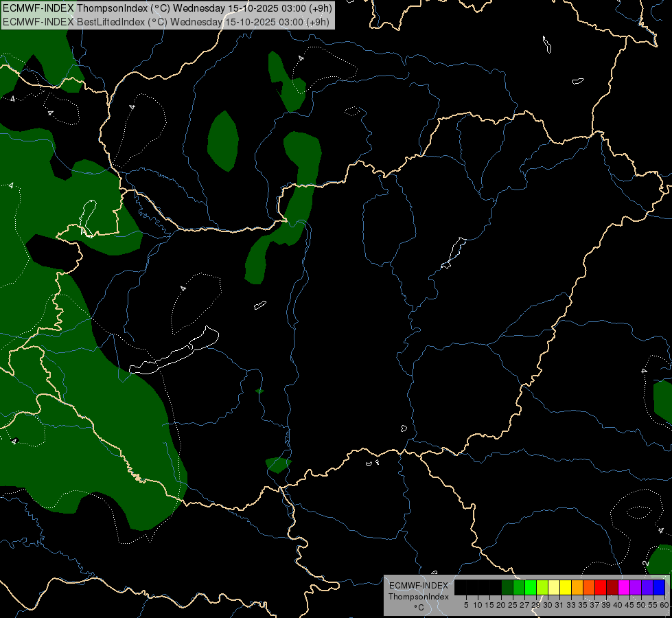This screenshot has width=672, height=618.
Task: Click the legend tick value 40
Action: click(618, 605)
